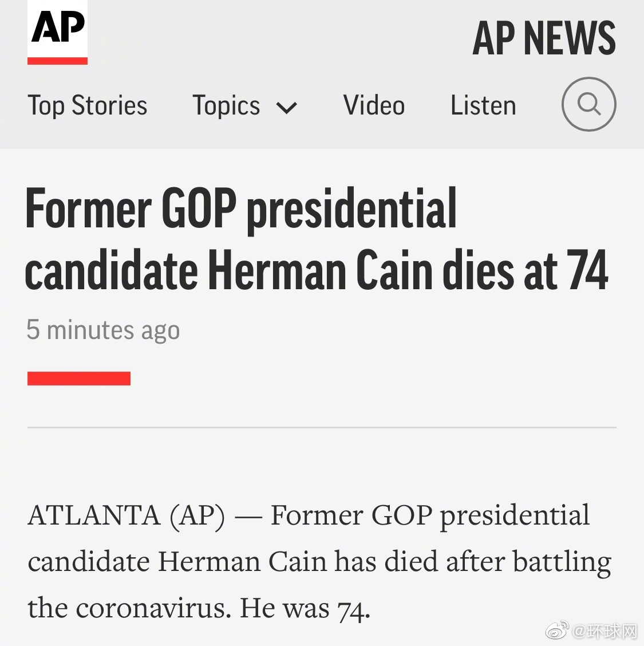Click the AP NEWS wordmark
Image resolution: width=644 pixels, height=646 pixels.
click(x=544, y=38)
